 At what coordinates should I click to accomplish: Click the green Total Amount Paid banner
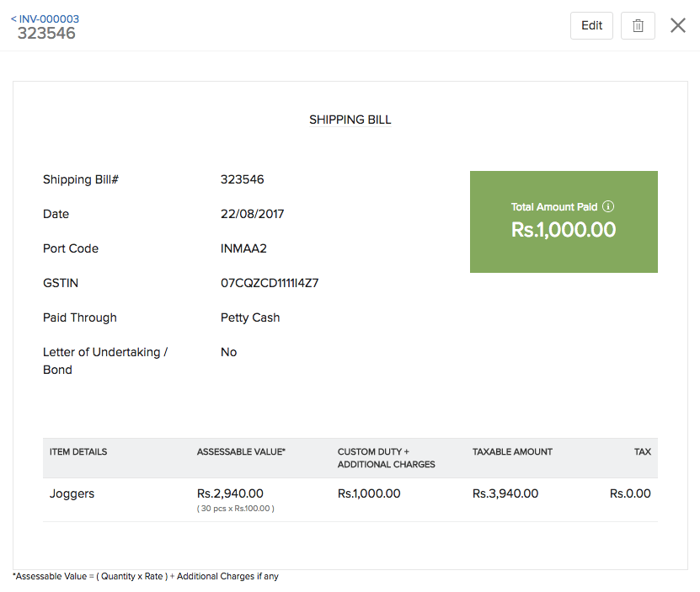pyautogui.click(x=564, y=221)
